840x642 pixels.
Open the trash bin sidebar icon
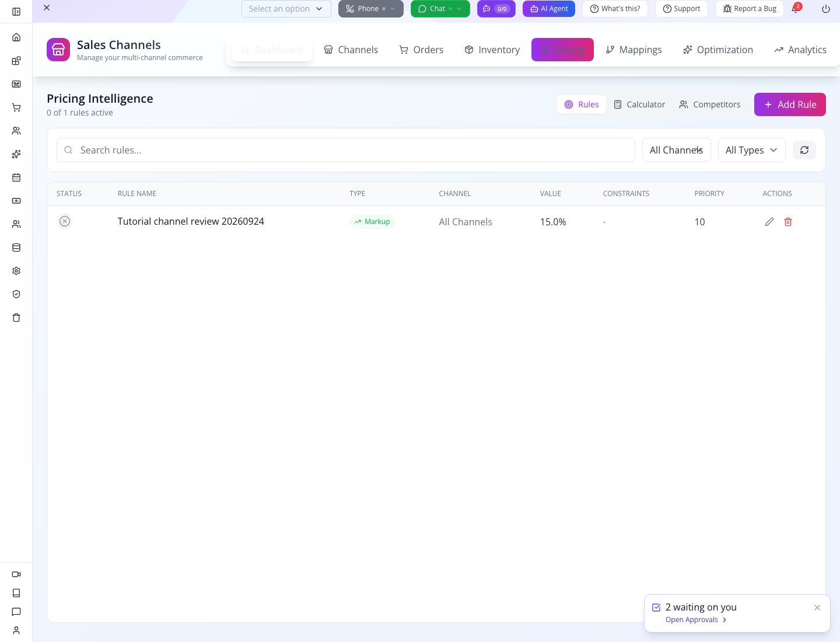(16, 317)
